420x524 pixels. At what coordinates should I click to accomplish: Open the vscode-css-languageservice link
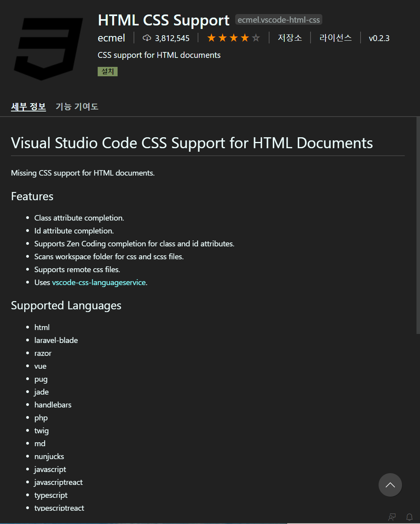coord(99,282)
